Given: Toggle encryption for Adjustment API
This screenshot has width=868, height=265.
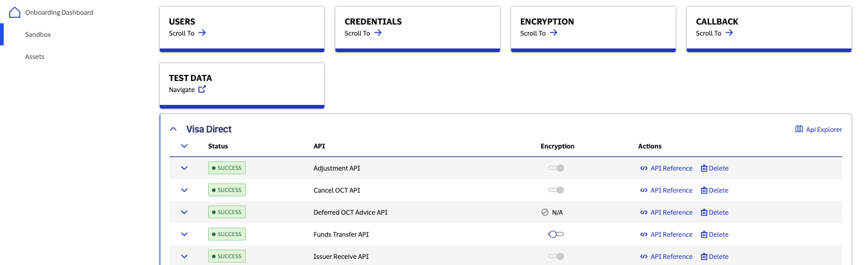Looking at the screenshot, I should click(556, 168).
